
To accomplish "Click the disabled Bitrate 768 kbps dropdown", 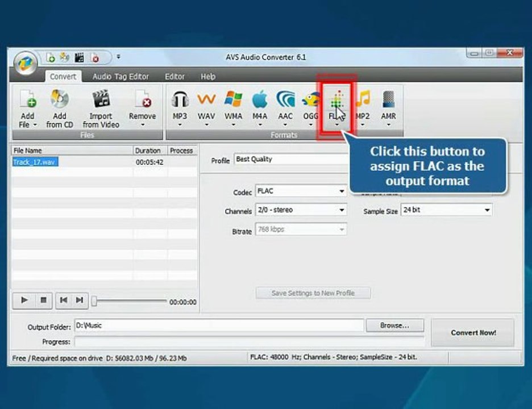I will 301,229.
